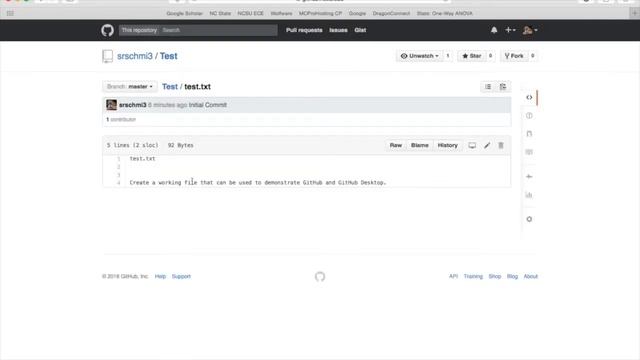Open the Training footer link
640x360 pixels.
473,276
